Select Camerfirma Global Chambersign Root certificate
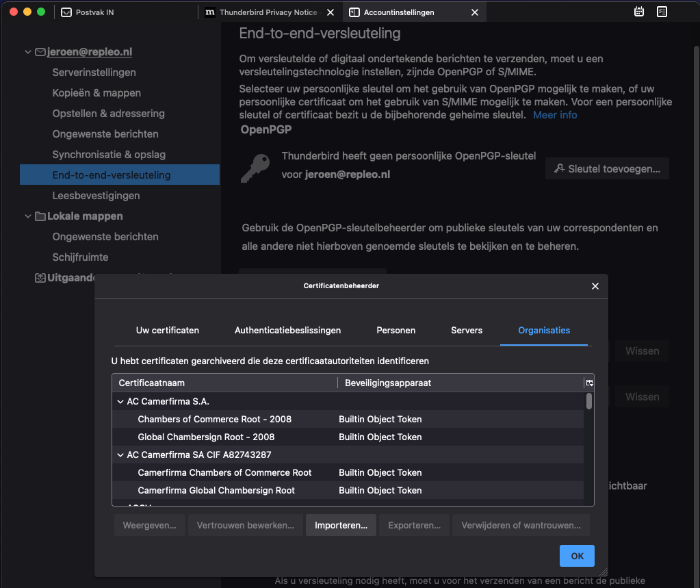 tap(348, 490)
